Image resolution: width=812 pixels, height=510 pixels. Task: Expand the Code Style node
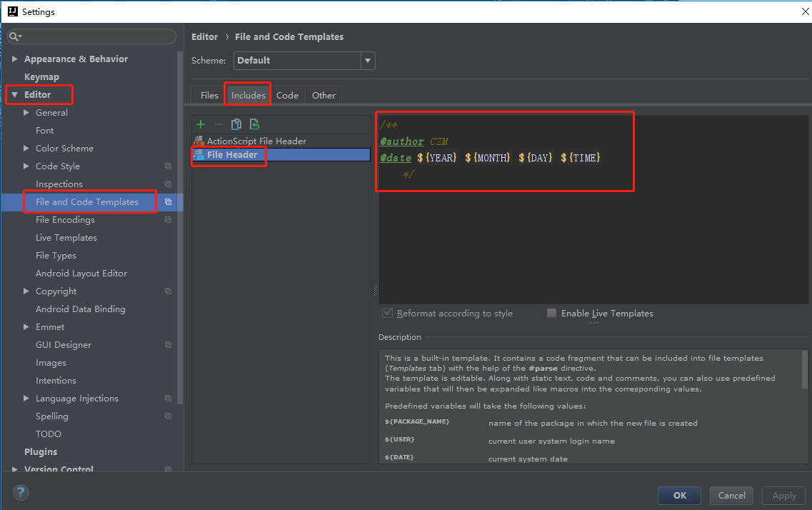pyautogui.click(x=26, y=166)
